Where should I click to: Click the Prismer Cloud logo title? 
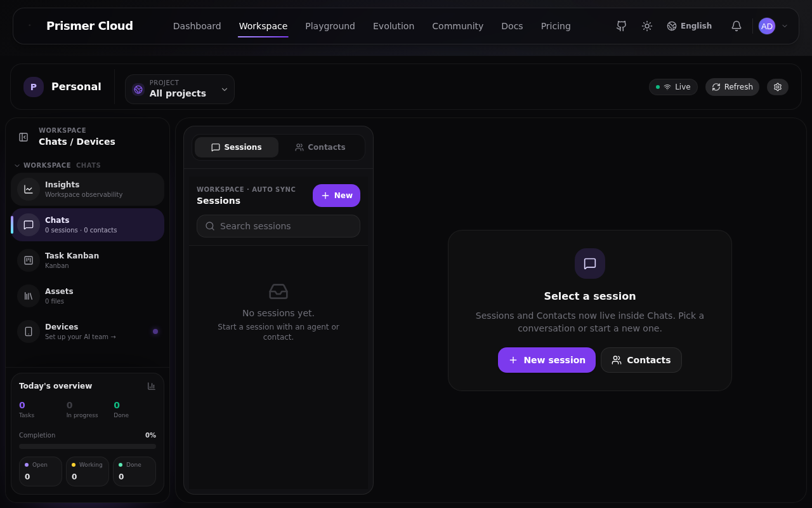[89, 26]
